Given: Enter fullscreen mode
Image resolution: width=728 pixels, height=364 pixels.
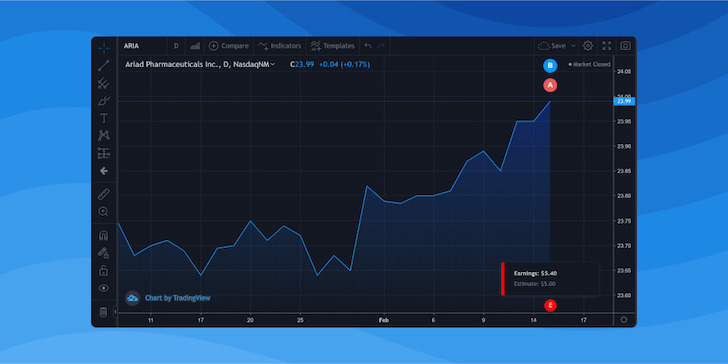Looking at the screenshot, I should click(607, 46).
